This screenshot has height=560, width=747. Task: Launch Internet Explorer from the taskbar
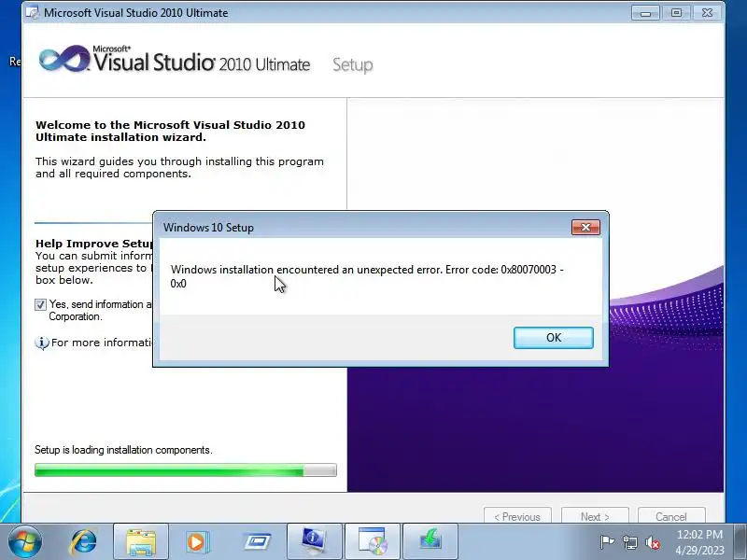tap(83, 542)
